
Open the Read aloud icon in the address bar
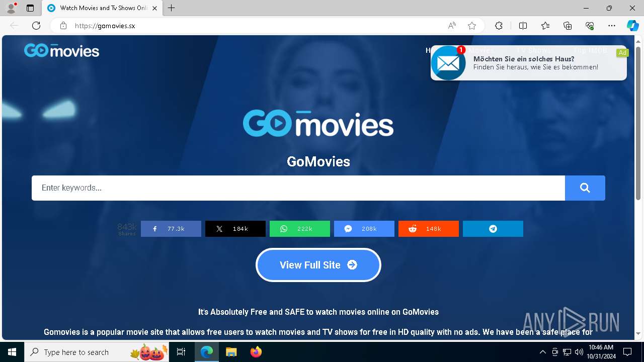click(x=452, y=26)
